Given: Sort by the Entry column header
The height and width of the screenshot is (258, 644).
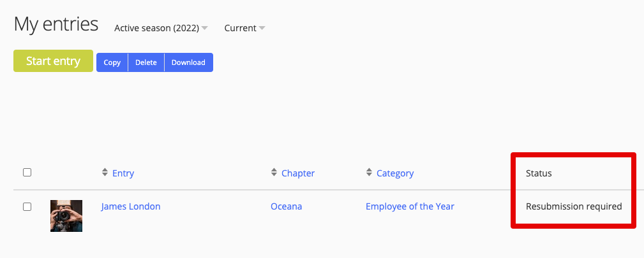Looking at the screenshot, I should pos(123,173).
